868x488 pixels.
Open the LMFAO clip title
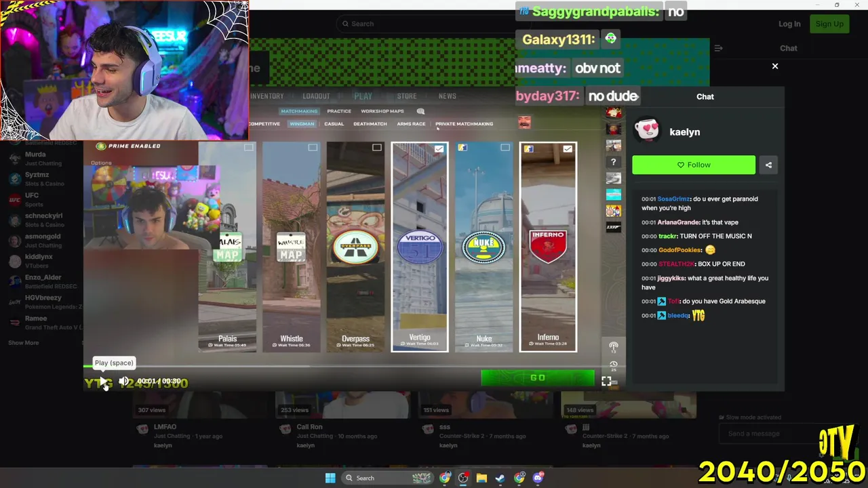165,427
